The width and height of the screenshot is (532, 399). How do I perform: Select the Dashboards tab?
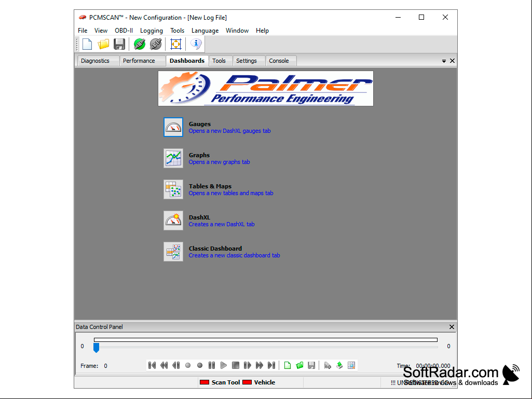tap(187, 61)
